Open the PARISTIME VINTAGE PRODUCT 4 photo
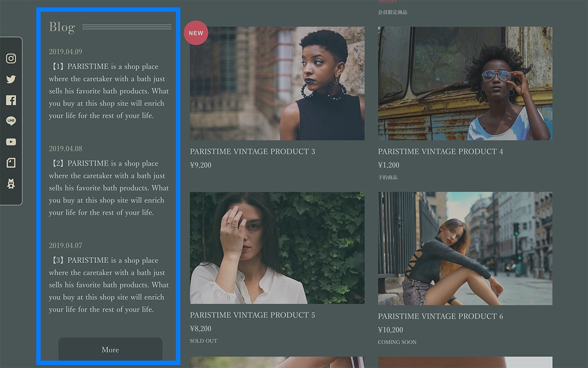Image resolution: width=588 pixels, height=368 pixels. click(465, 83)
